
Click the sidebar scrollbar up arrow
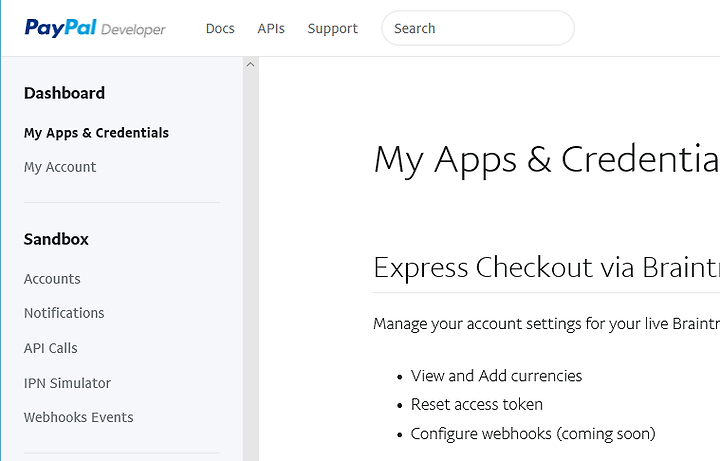[250, 65]
